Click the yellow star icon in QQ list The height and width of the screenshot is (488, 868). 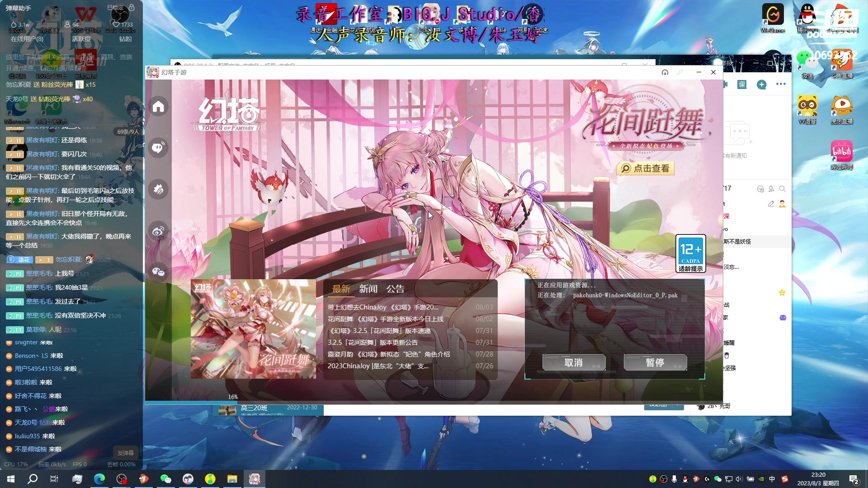click(782, 293)
